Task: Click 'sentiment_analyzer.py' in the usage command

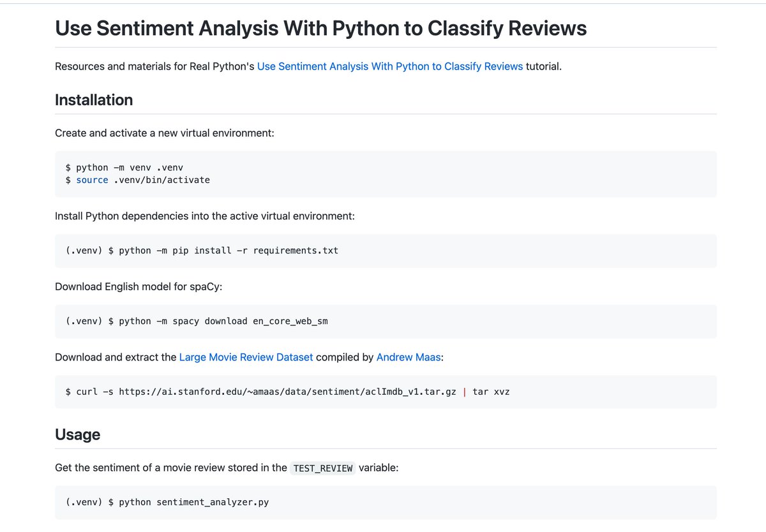Action: [x=213, y=502]
